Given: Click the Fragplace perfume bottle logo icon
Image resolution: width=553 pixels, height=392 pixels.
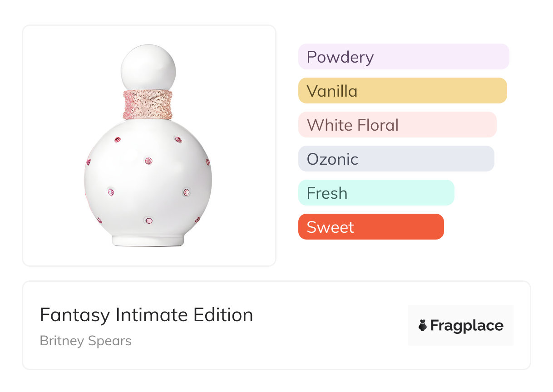Looking at the screenshot, I should (423, 325).
